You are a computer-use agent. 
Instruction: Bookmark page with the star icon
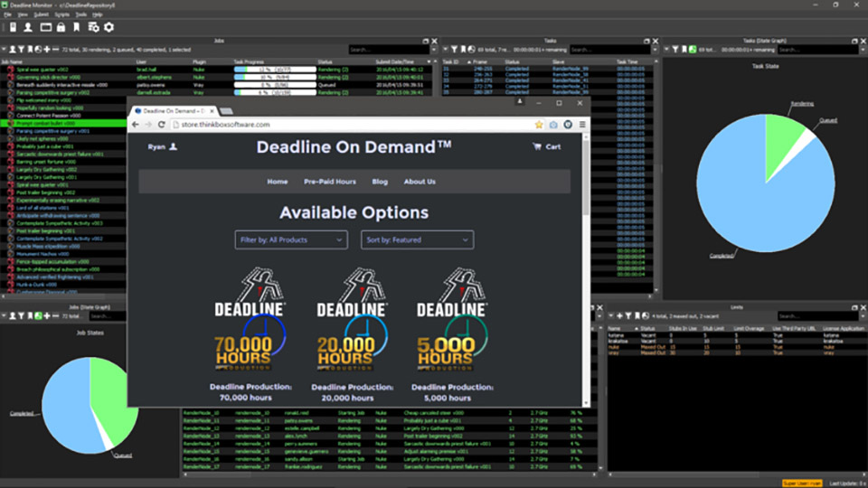(539, 125)
